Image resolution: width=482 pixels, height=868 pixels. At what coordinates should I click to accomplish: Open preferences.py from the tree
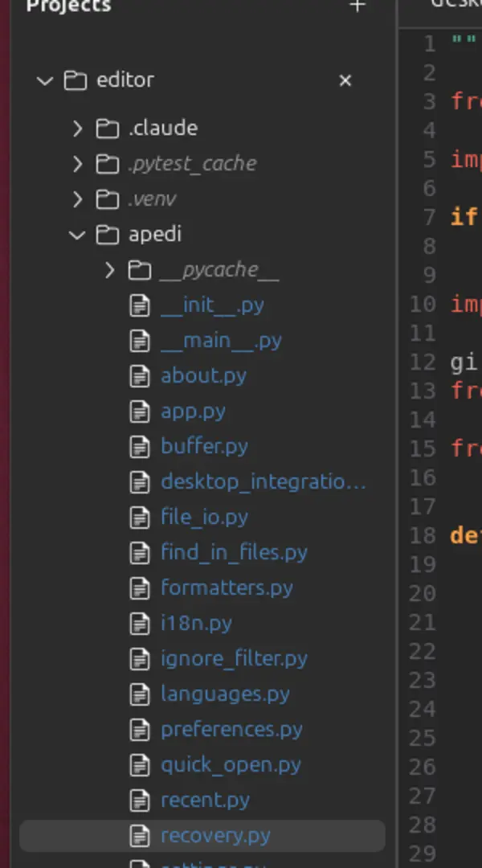[232, 731]
